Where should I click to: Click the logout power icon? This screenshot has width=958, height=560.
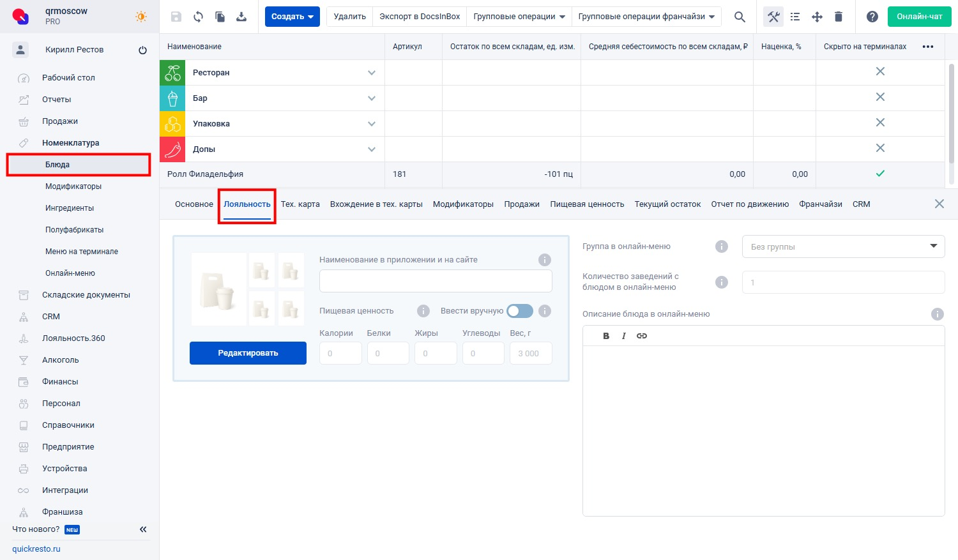tap(142, 50)
